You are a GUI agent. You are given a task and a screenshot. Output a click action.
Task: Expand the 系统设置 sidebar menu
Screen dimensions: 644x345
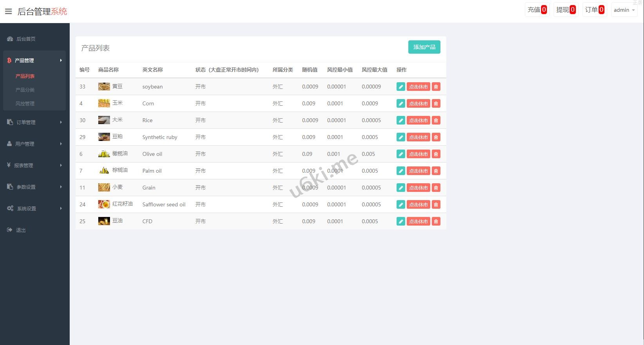(x=34, y=208)
